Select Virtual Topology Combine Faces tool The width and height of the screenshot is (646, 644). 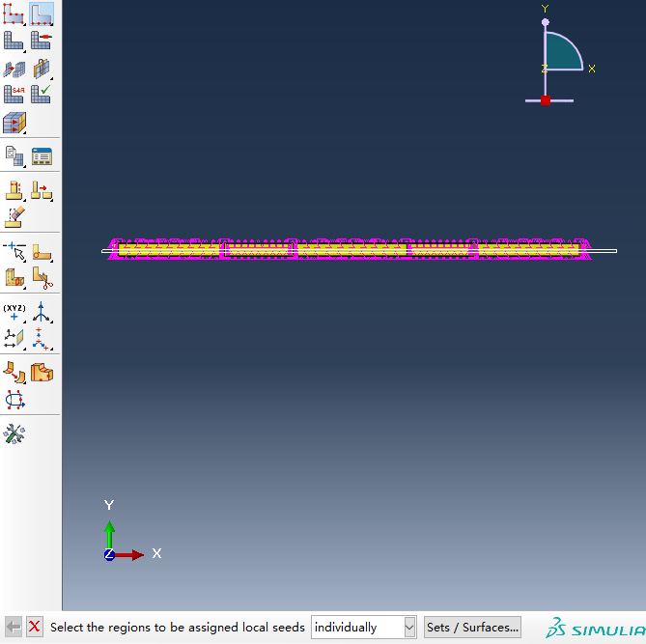pos(14,190)
